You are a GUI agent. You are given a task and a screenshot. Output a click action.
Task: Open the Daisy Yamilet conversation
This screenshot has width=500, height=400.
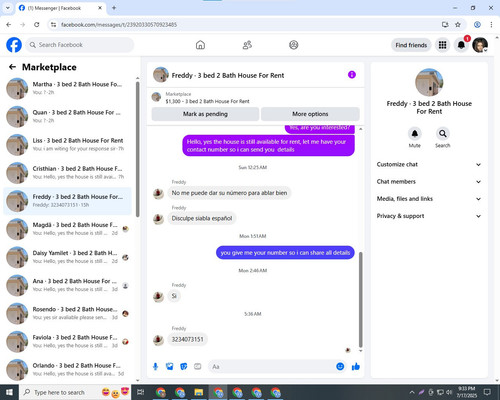[68, 257]
